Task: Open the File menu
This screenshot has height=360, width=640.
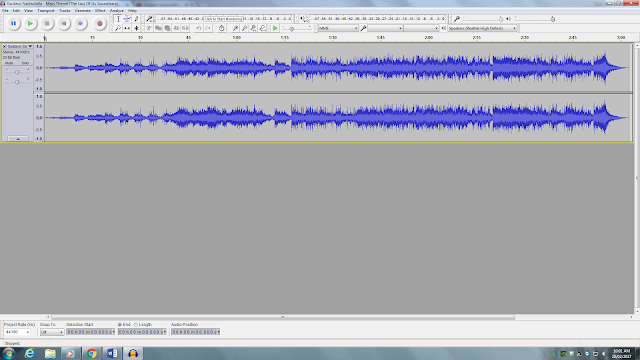Action: point(5,11)
